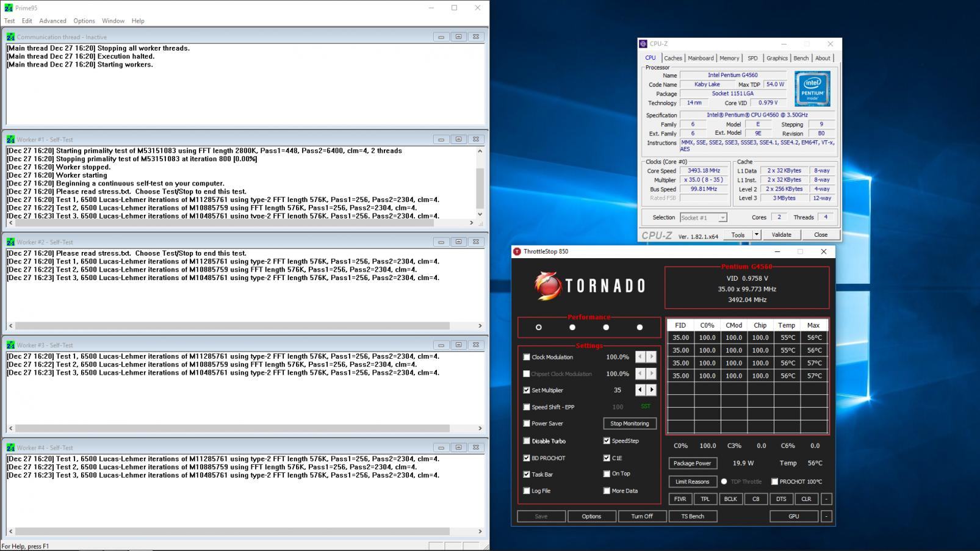Screen dimensions: 980x551
Task: Click the Limit Reasons button
Action: [693, 481]
